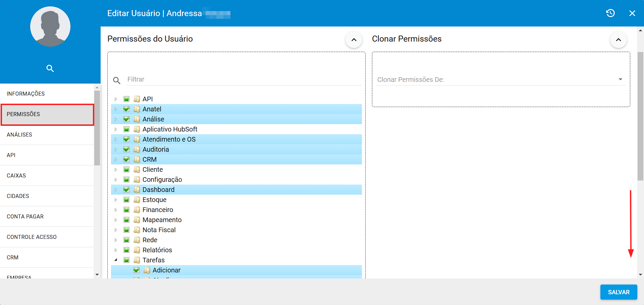Click the Estoque folder icon
Screen dimensions: 644x305
tap(137, 200)
